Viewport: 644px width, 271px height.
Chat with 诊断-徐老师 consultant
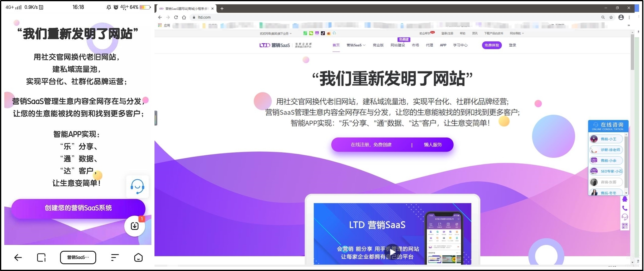(606, 150)
